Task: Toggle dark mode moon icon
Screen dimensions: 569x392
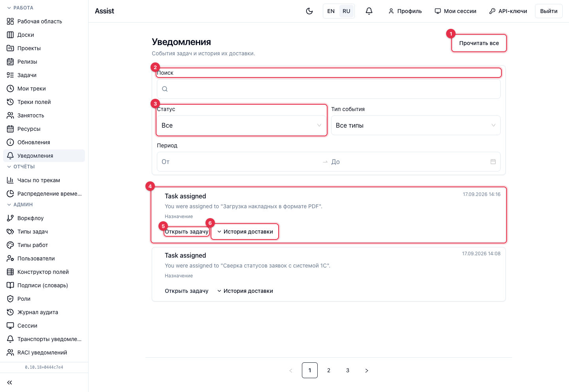Action: click(309, 11)
